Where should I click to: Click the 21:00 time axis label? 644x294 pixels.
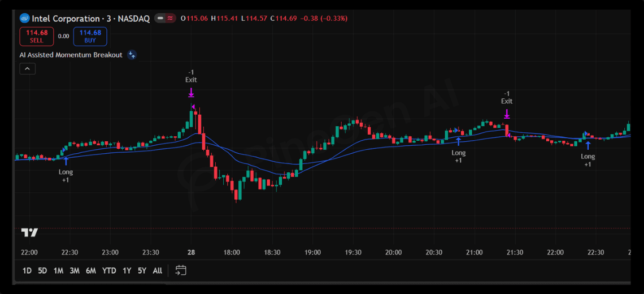[475, 253]
